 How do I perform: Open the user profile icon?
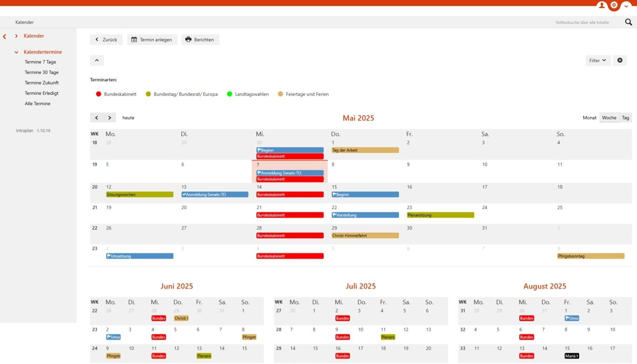[x=602, y=5]
